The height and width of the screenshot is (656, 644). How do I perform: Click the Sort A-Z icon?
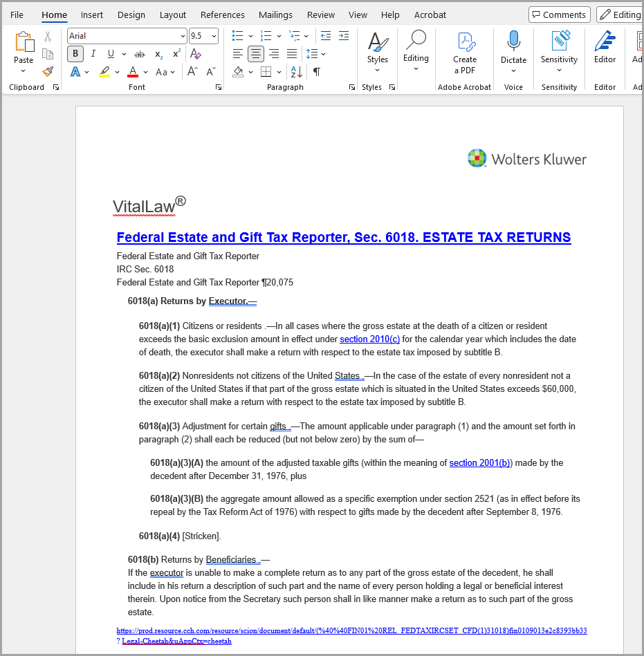[297, 72]
